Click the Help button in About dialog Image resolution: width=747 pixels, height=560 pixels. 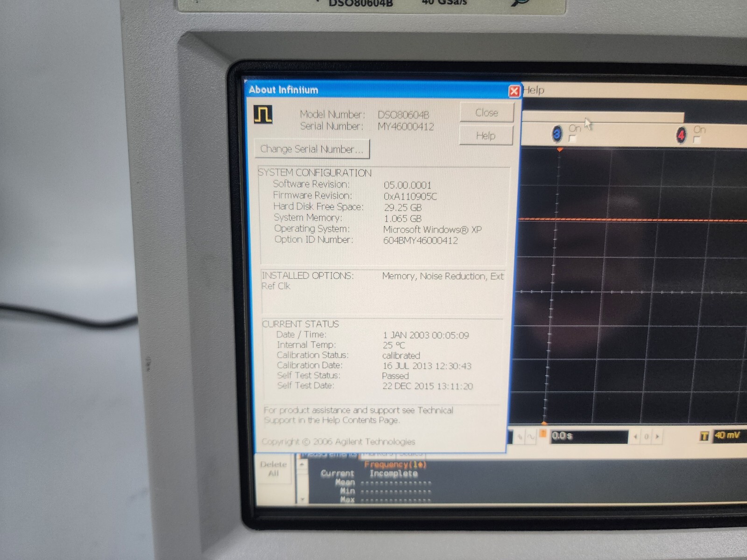coord(486,136)
